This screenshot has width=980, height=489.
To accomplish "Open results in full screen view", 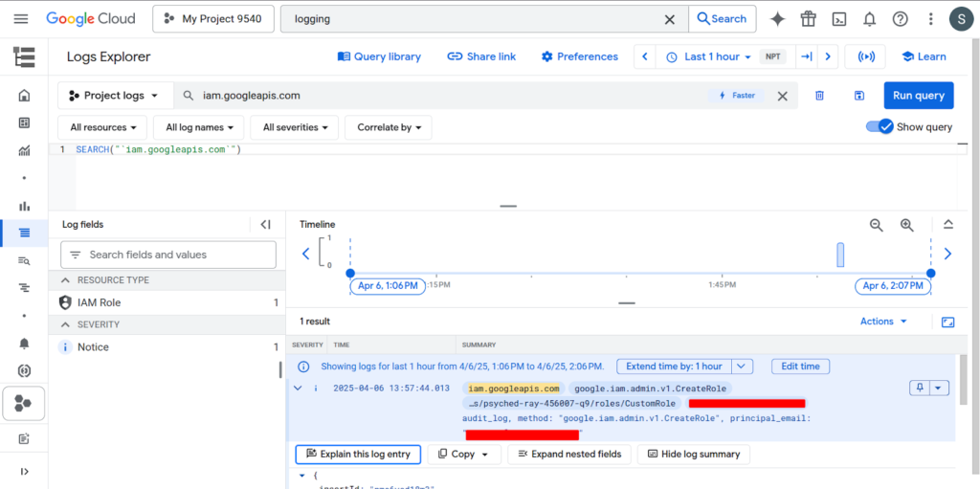I will click(948, 322).
